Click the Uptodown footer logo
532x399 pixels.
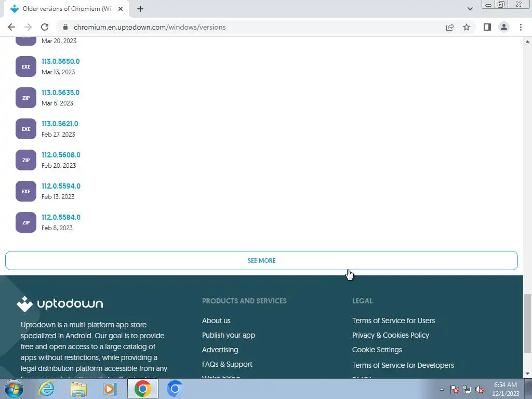(60, 303)
